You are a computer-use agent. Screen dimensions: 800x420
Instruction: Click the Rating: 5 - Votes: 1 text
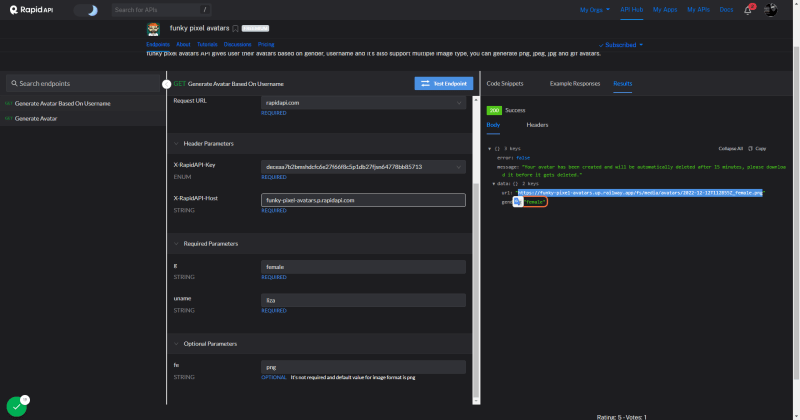point(621,417)
